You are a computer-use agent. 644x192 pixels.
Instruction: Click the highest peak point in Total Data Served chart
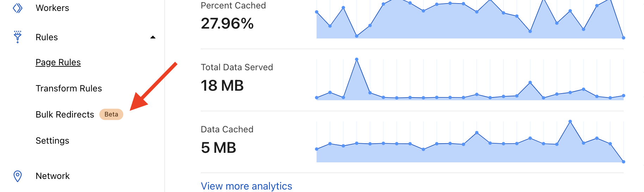coord(357,59)
